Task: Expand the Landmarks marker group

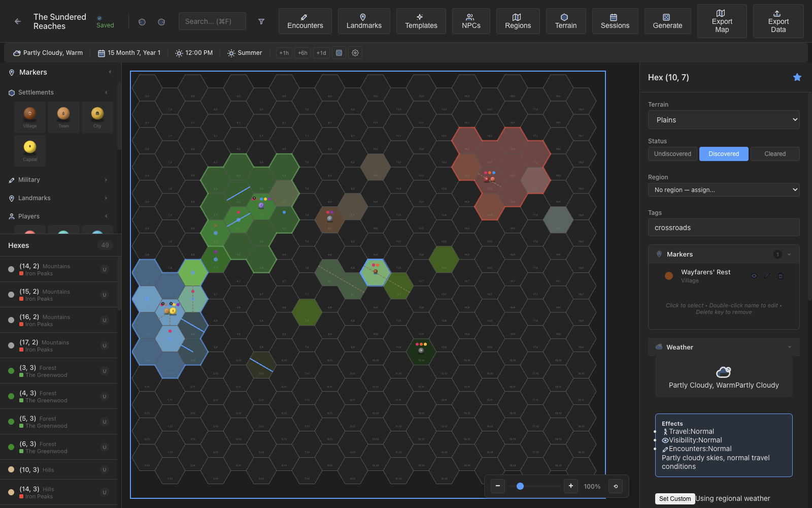Action: pyautogui.click(x=58, y=198)
